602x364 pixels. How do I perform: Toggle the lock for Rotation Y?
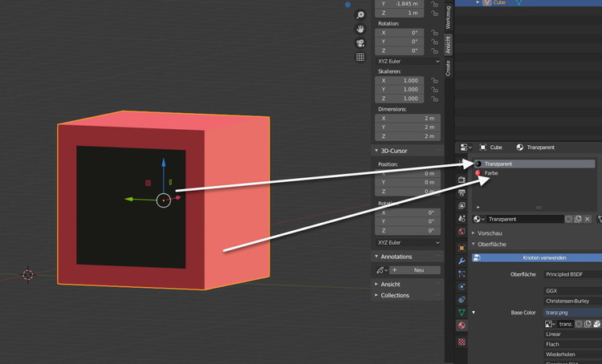point(434,42)
